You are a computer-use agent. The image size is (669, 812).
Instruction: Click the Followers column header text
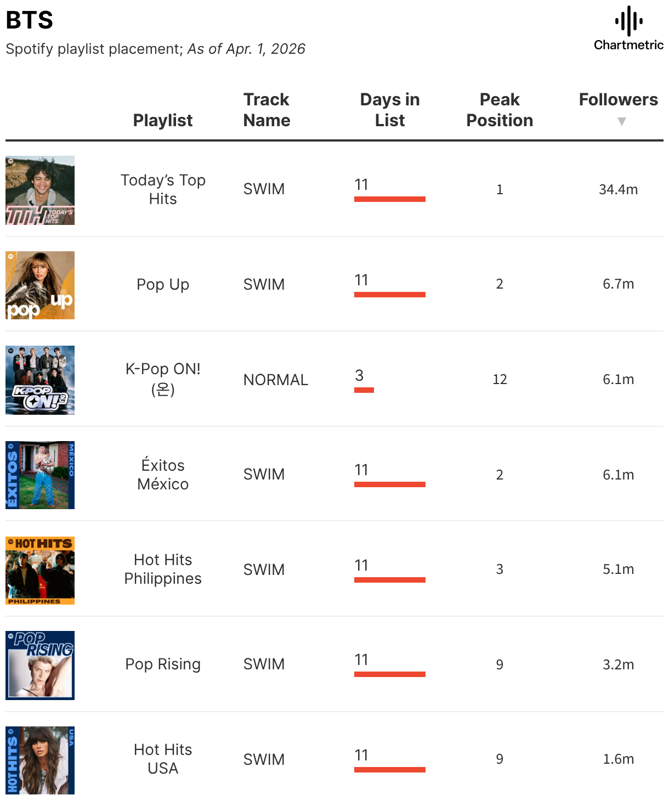pos(619,99)
